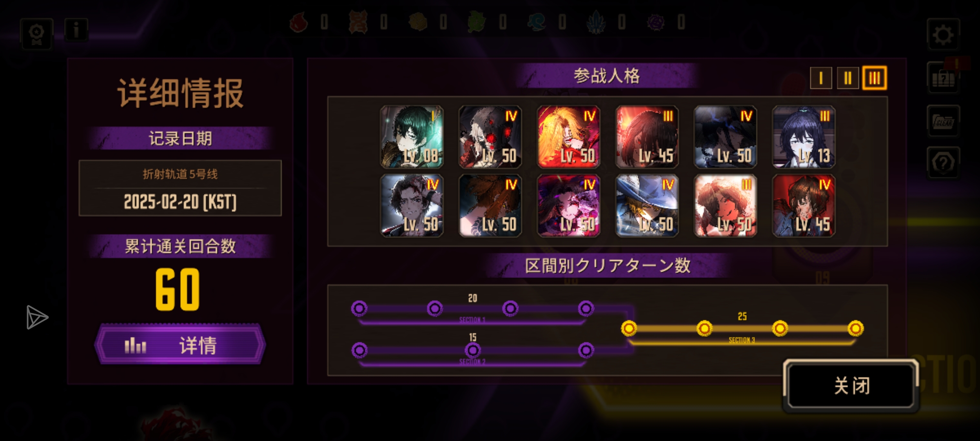Click the first node of Section 1 track
980x441 pixels.
click(359, 308)
